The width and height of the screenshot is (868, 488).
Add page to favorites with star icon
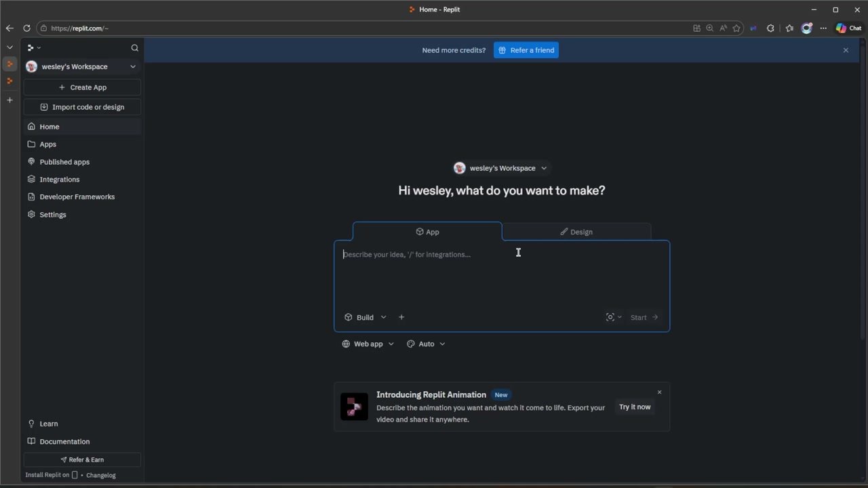[x=736, y=28]
